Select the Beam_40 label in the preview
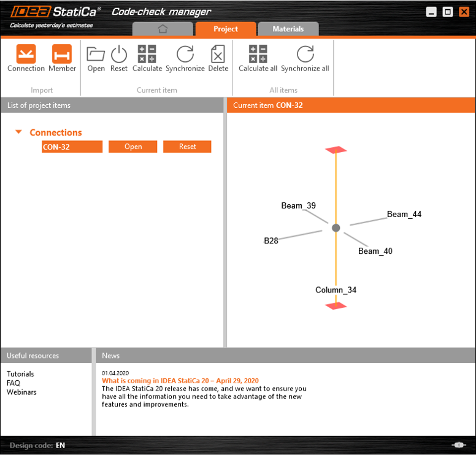476x455 pixels. point(375,251)
